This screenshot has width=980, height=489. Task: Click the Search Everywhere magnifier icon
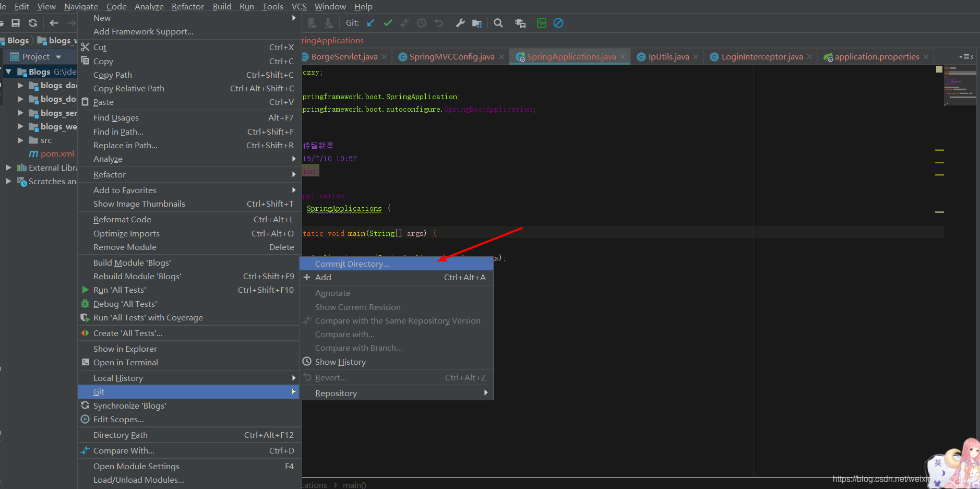coord(498,23)
